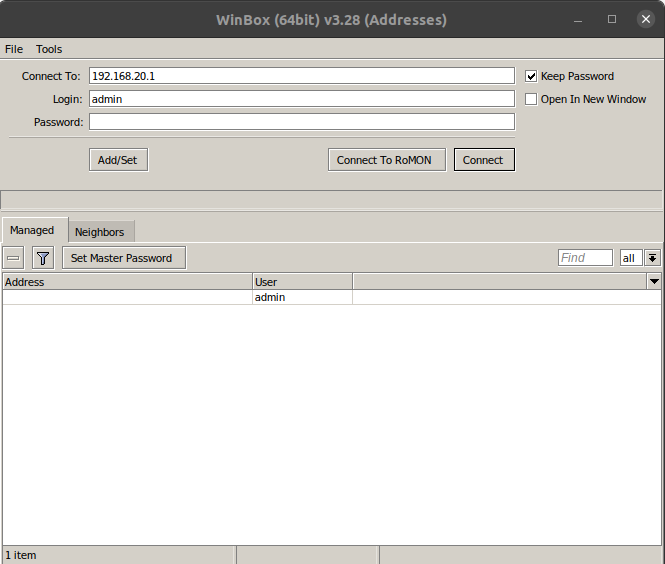
Task: Click the Add/Set button
Action: coord(118,160)
